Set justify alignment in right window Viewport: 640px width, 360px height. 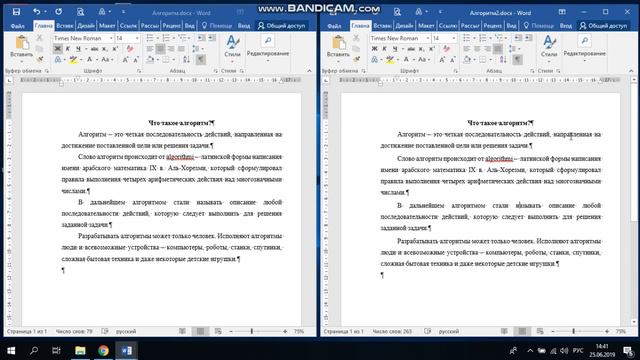coord(498,49)
